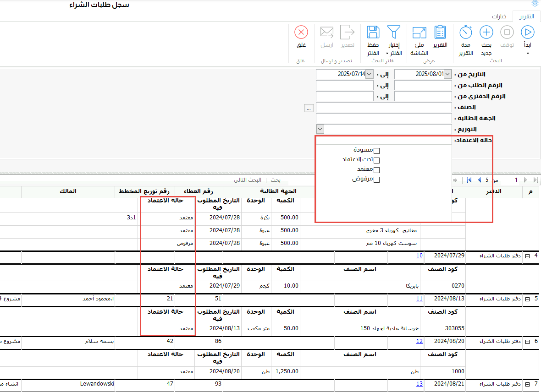
Task: Click the البحث التالى link
Action: click(x=248, y=180)
